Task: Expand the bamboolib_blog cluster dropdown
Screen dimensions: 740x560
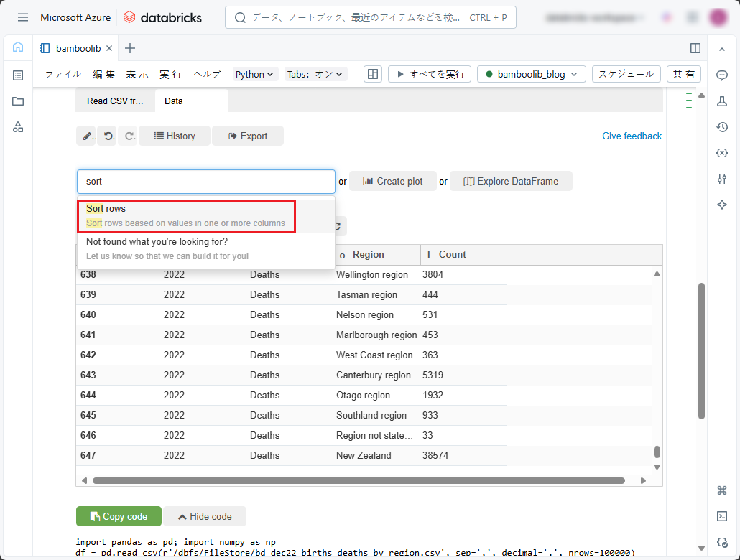Action: click(531, 74)
